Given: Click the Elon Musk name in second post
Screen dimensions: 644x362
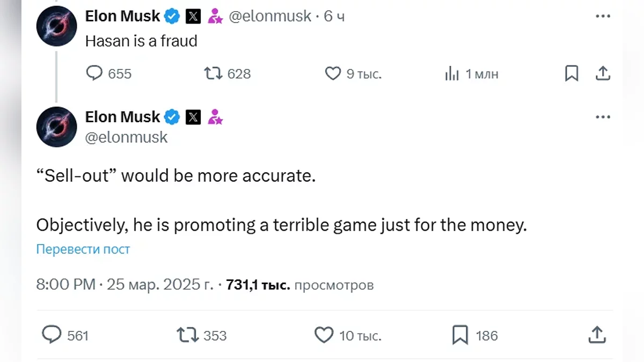Looking at the screenshot, I should 123,117.
